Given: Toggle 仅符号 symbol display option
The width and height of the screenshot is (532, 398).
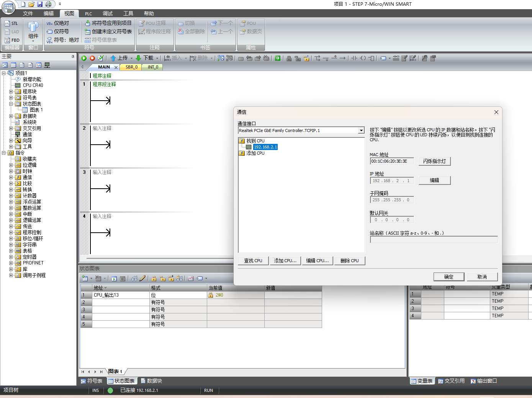Looking at the screenshot, I should pyautogui.click(x=58, y=32).
